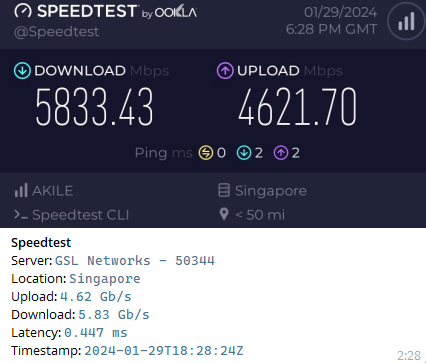The width and height of the screenshot is (426, 363).
Task: Select the 4.62 Gb/s upload value
Action: [96, 297]
